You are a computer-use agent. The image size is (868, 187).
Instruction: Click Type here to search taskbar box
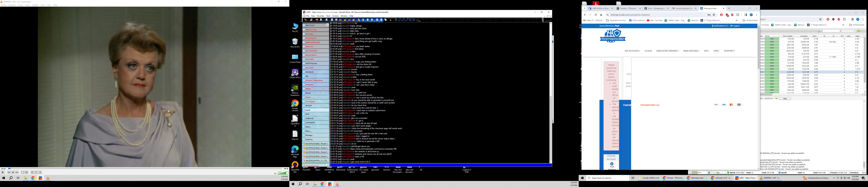click(x=608, y=178)
